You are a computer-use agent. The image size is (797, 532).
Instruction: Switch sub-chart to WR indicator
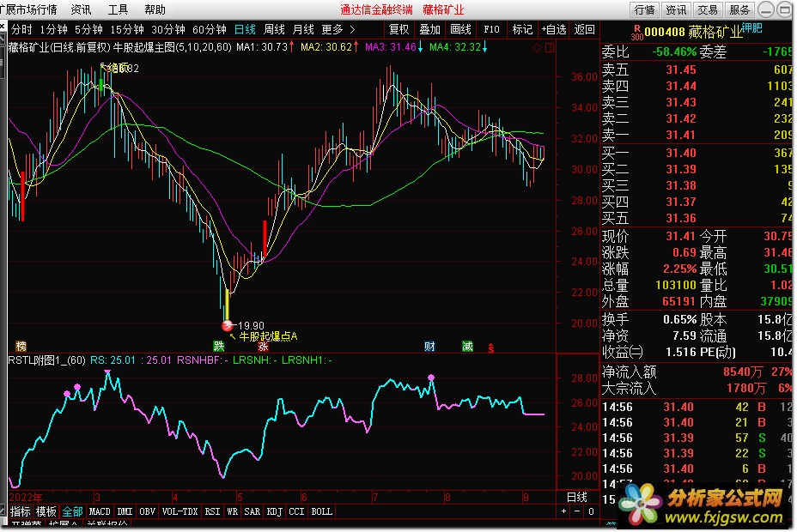(232, 511)
